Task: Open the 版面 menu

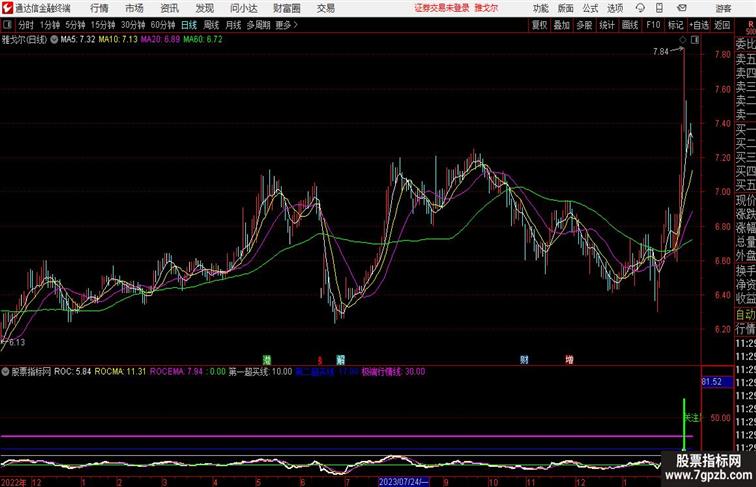Action: tap(565, 8)
